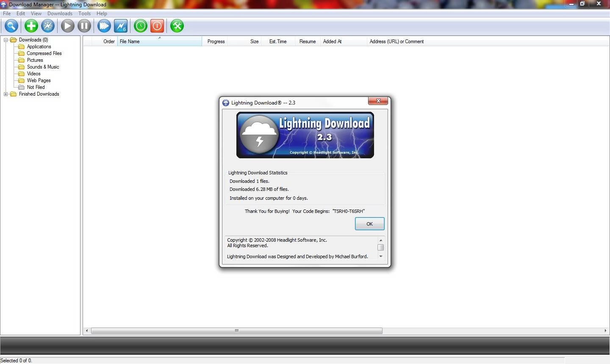Screen dimensions: 610x364
Task: Click the about dialog title bar icon
Action: click(226, 103)
